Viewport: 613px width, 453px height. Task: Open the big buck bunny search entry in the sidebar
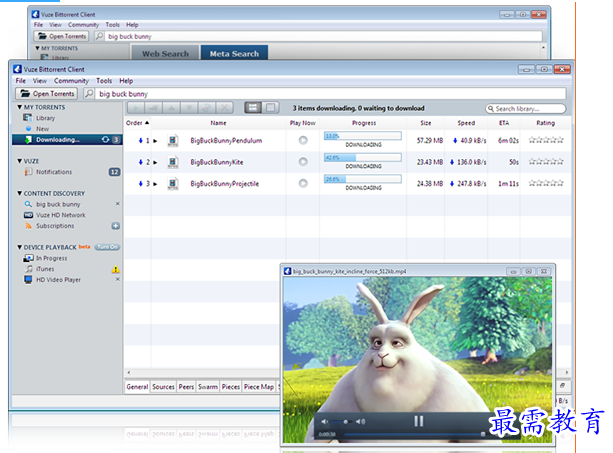tap(58, 204)
